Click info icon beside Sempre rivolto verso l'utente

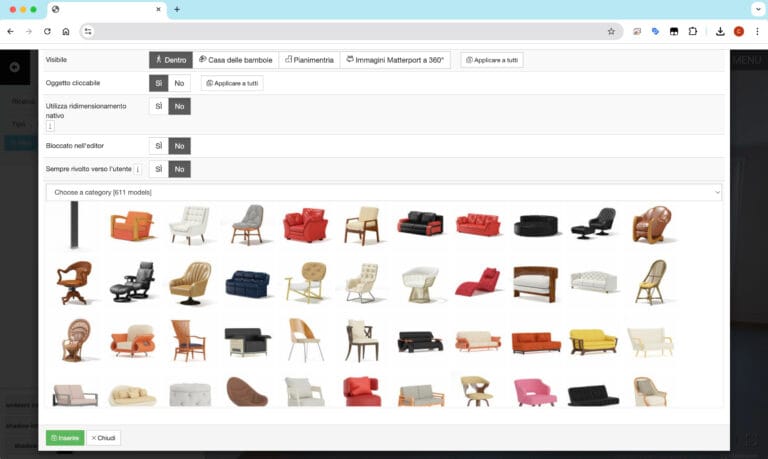click(x=137, y=169)
